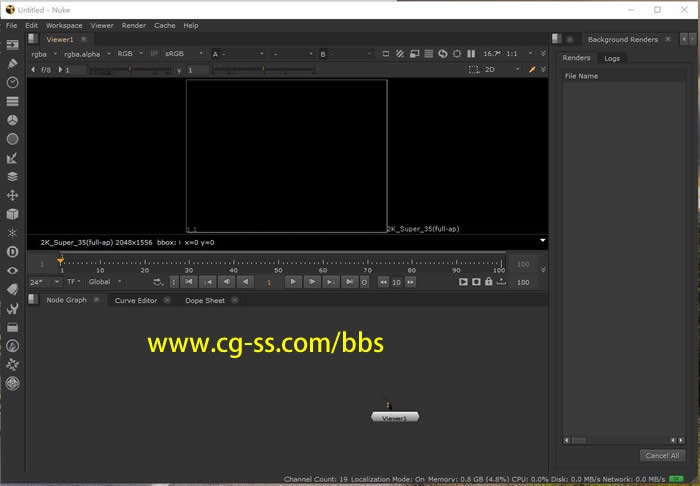This screenshot has width=700, height=486.
Task: Open the Channel nodes stacked-lines icon
Action: click(x=13, y=101)
